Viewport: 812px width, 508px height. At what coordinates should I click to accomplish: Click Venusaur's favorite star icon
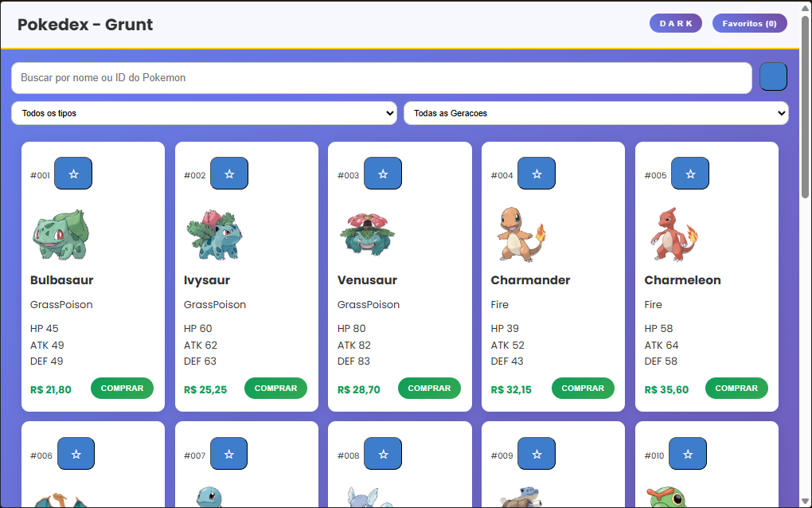click(382, 173)
